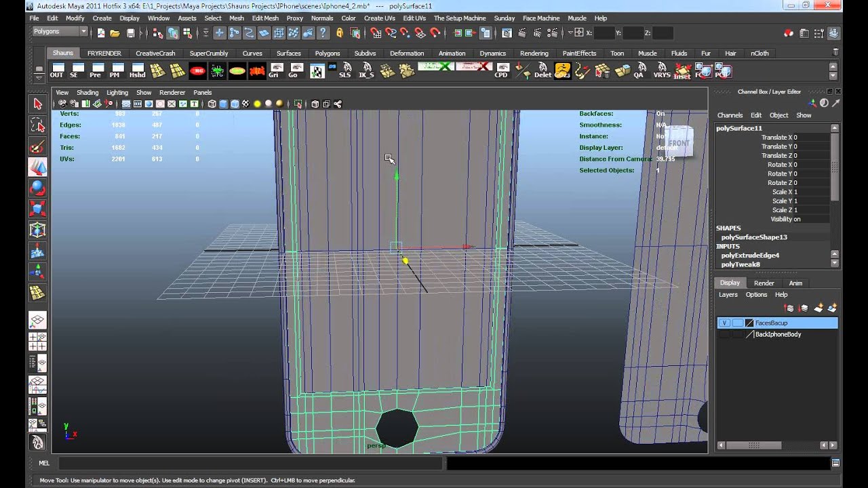The image size is (868, 488).
Task: Click the Open Scene folder icon
Action: tap(115, 33)
